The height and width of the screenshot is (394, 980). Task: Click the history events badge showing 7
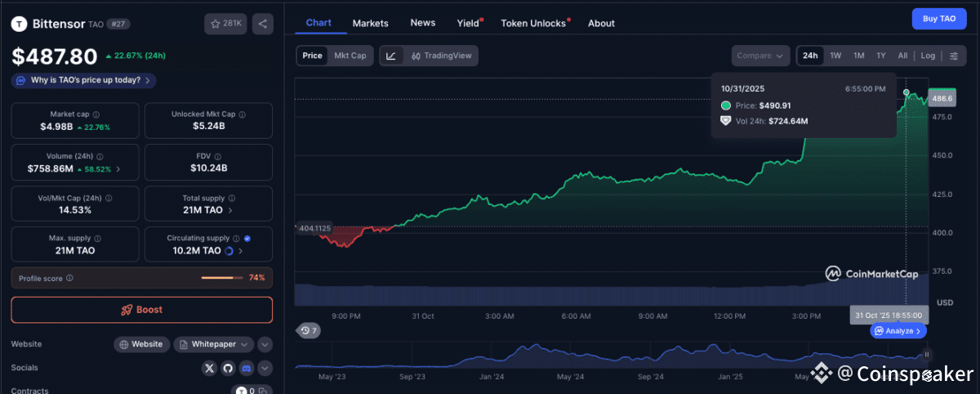tap(310, 330)
